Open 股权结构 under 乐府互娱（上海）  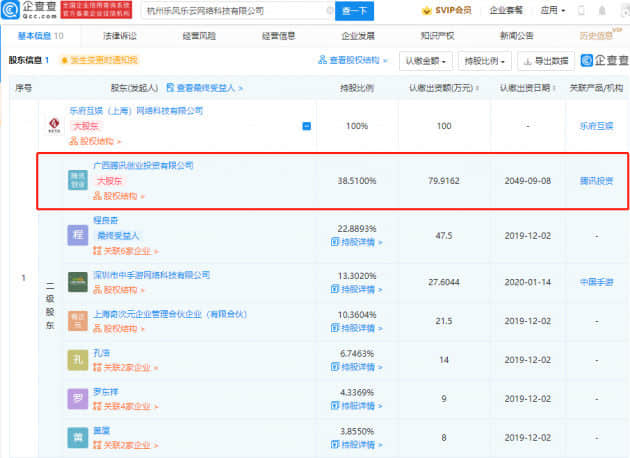coord(95,141)
